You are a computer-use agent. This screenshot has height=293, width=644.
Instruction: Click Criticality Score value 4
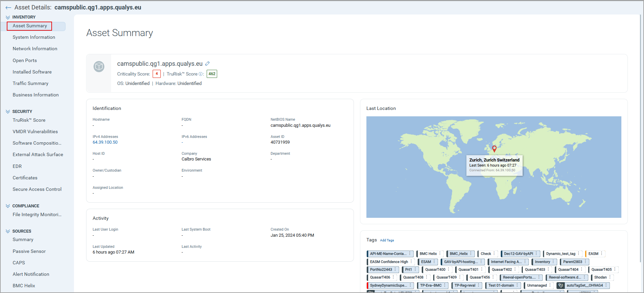point(157,74)
